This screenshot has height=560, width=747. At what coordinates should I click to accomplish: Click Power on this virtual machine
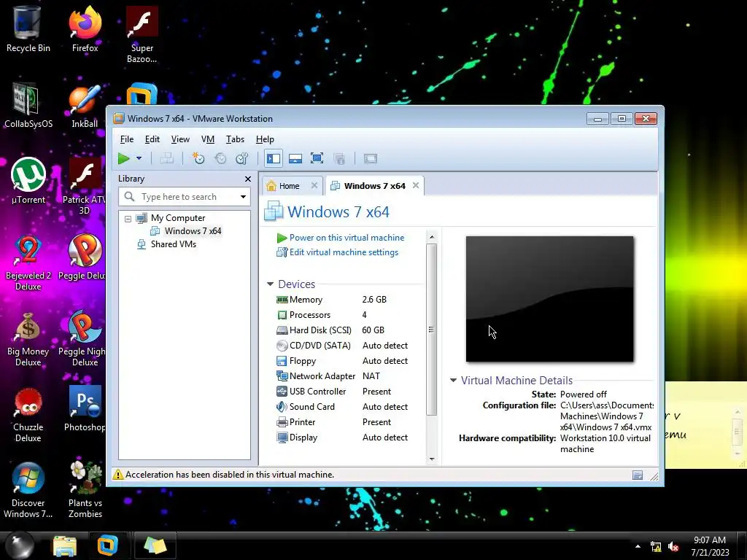point(347,238)
